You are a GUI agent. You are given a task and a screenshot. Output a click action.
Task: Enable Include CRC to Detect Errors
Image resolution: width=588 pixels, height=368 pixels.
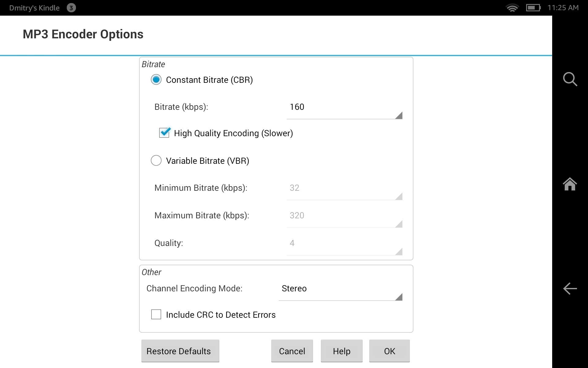[156, 314]
